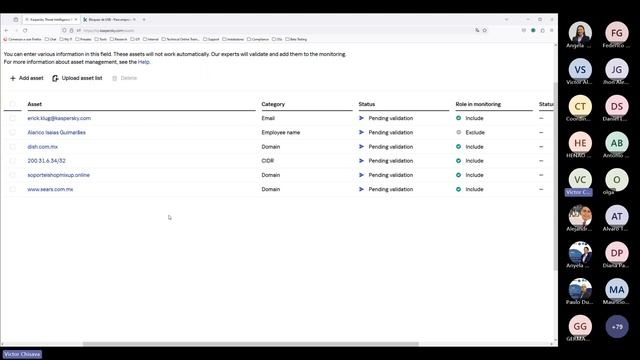The width and height of the screenshot is (640, 360).
Task: Open the new tab plus button
Action: click(x=144, y=20)
